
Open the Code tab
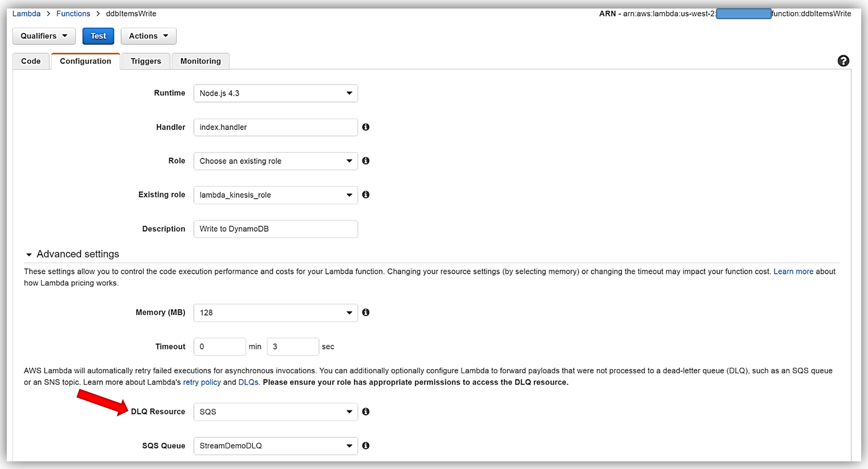tap(31, 61)
